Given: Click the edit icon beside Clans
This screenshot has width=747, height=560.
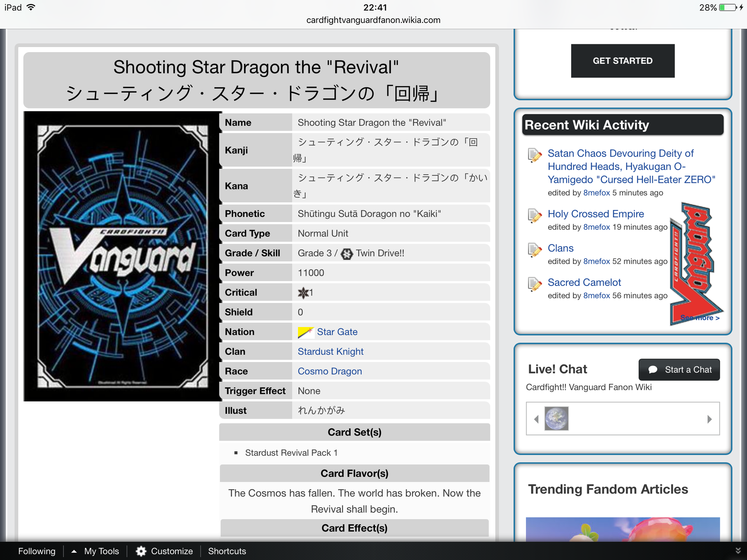Looking at the screenshot, I should (x=535, y=250).
